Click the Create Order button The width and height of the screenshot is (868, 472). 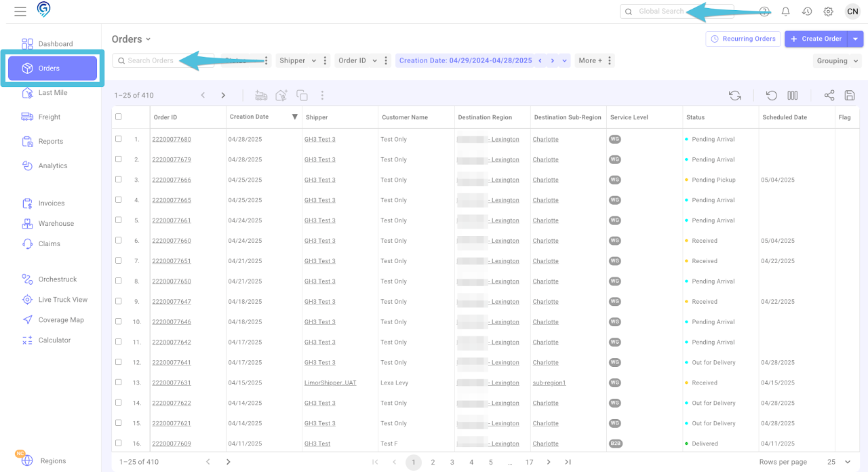(816, 39)
